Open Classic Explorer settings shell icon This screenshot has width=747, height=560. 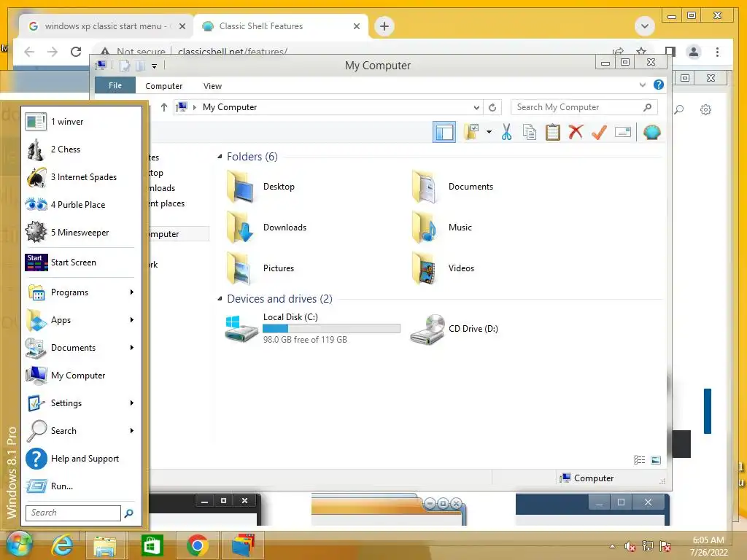pyautogui.click(x=651, y=132)
